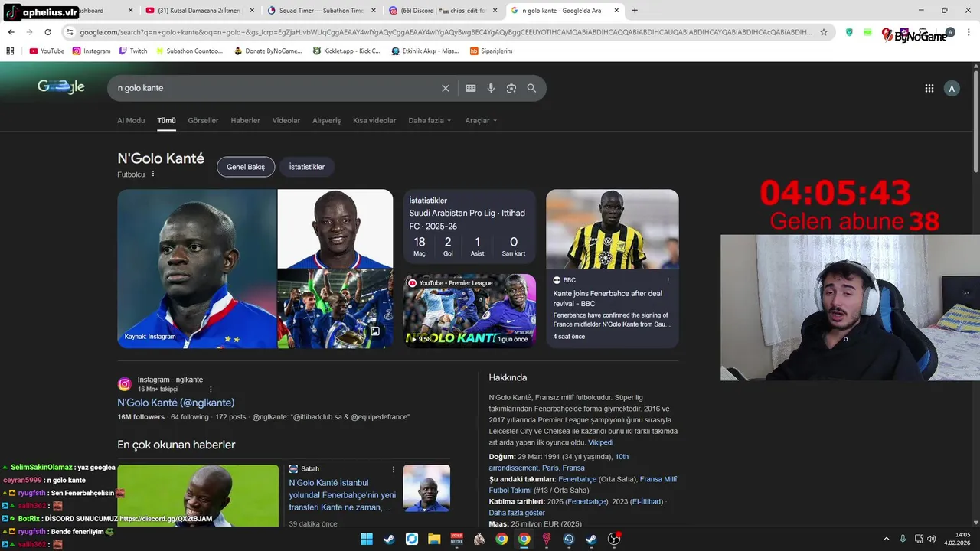
Task: Click the "İstatistikler" chip button
Action: (x=307, y=167)
